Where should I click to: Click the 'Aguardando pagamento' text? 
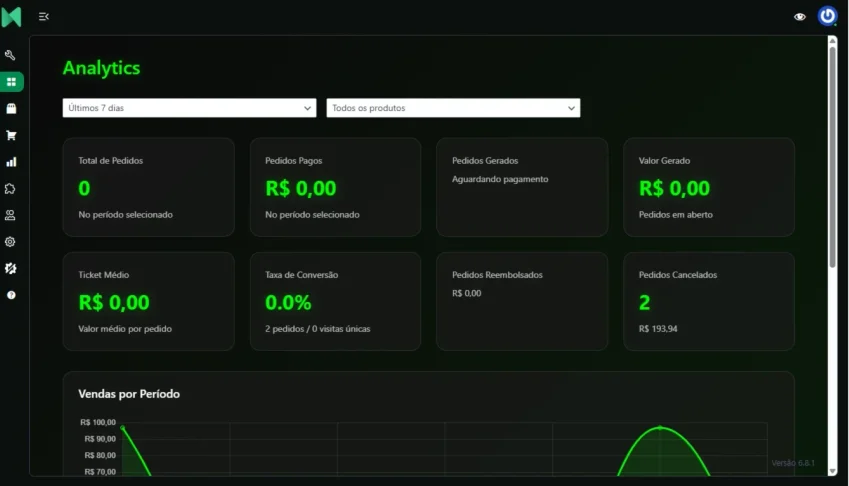(x=500, y=179)
